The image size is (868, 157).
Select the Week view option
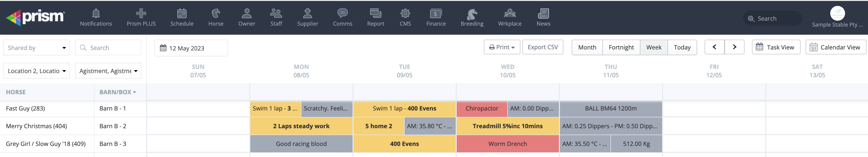coord(654,47)
